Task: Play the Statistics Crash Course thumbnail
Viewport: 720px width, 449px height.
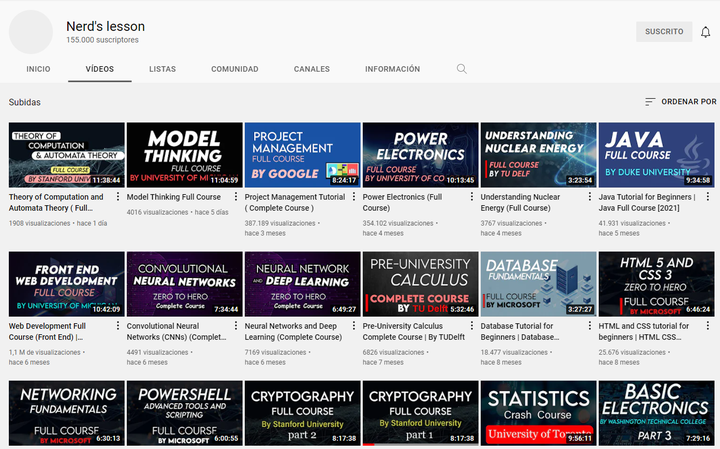Action: pos(539,413)
